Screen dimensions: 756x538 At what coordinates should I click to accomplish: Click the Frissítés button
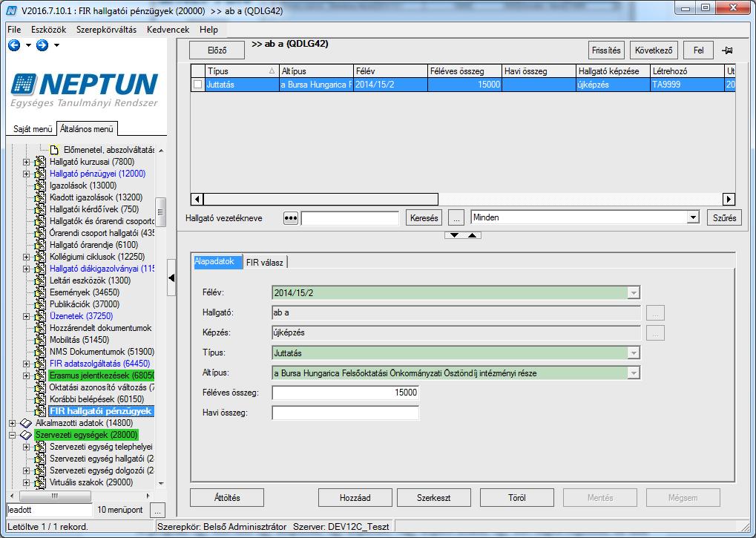(x=607, y=50)
